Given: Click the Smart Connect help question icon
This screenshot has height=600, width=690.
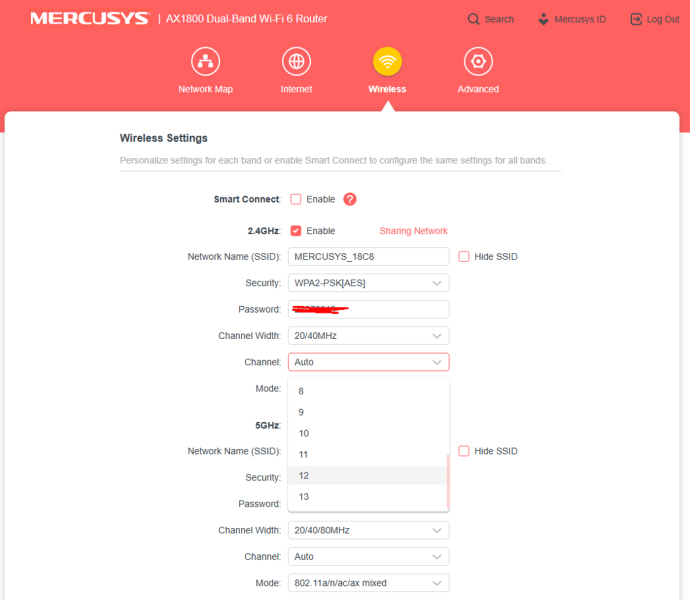Looking at the screenshot, I should tap(350, 199).
